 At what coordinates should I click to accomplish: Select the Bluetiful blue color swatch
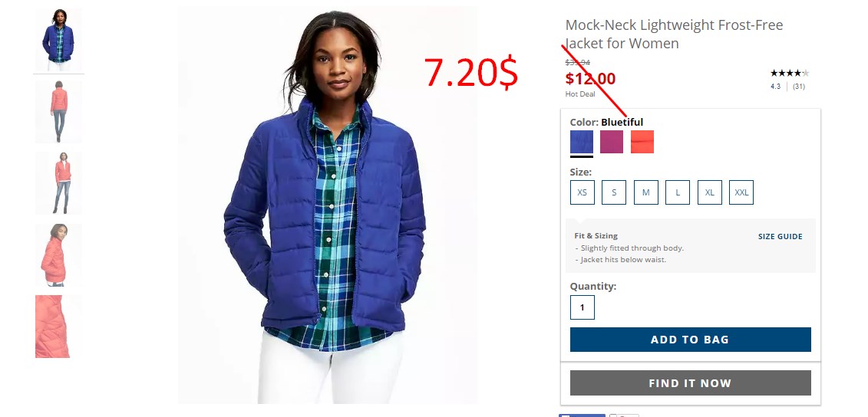coord(581,142)
